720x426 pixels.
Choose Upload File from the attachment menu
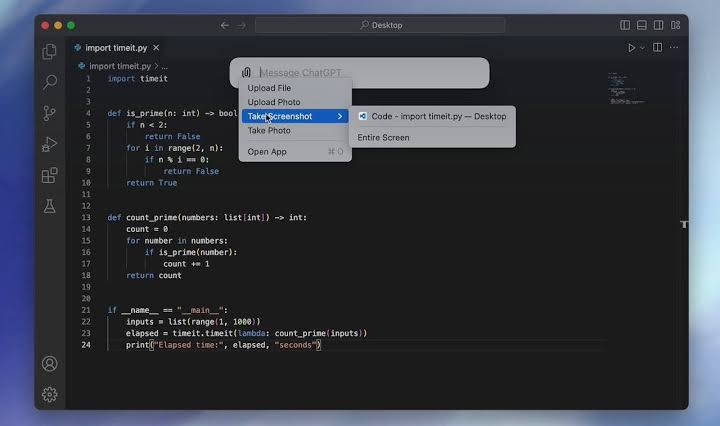(x=269, y=88)
